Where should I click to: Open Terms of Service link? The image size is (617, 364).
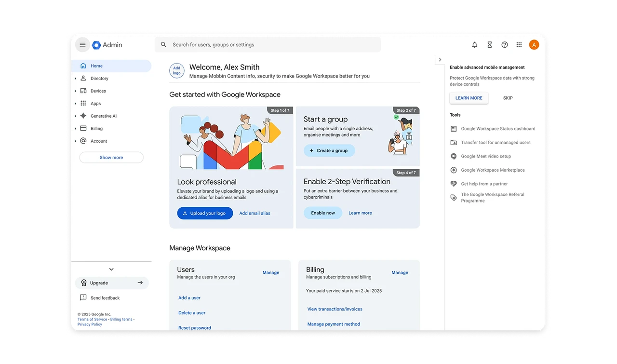[93, 319]
